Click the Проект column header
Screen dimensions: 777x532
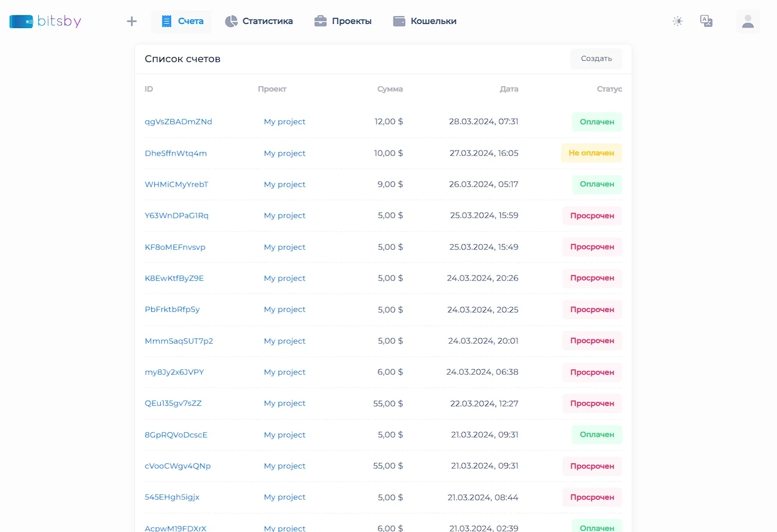point(272,89)
